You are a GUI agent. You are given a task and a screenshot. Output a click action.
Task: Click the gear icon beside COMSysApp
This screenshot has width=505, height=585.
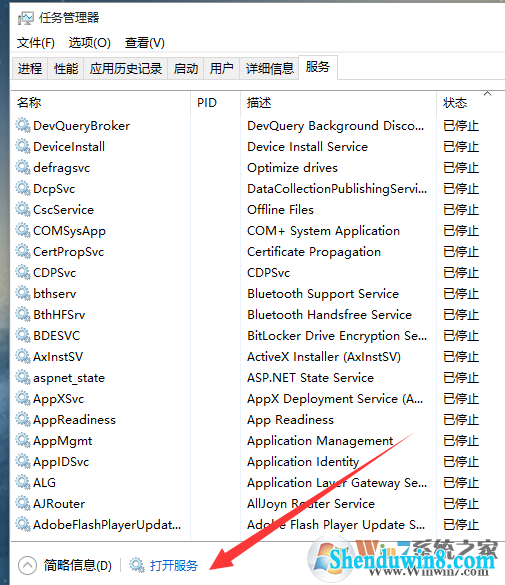[x=23, y=231]
